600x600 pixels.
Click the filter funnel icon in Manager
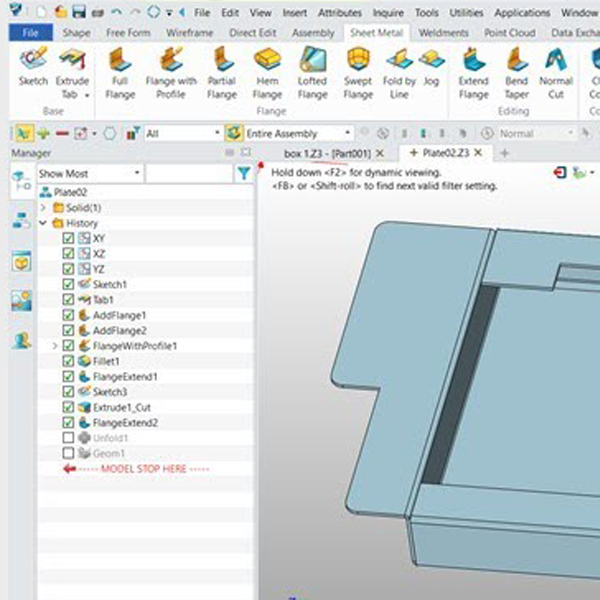(244, 174)
